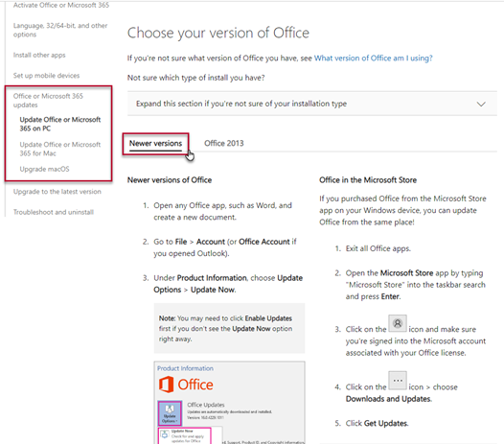The image size is (504, 444).
Task: Open Install other apps sidebar item
Action: click(x=39, y=55)
